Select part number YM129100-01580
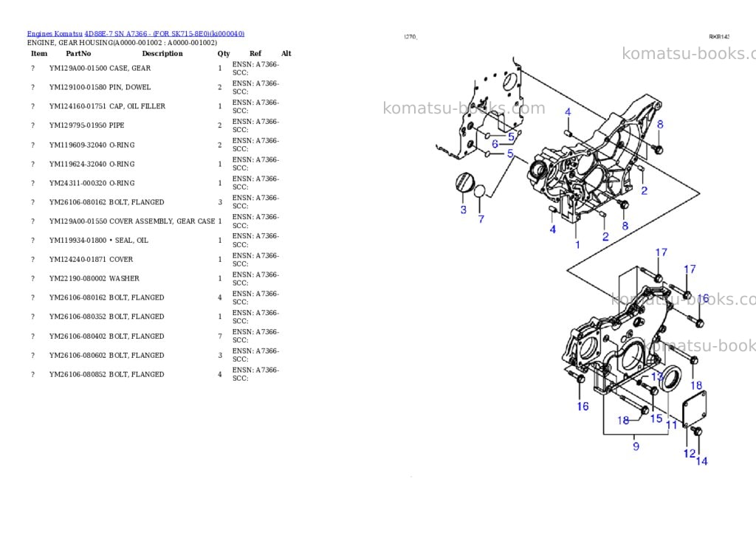This screenshot has height=535, width=756. 78,87
